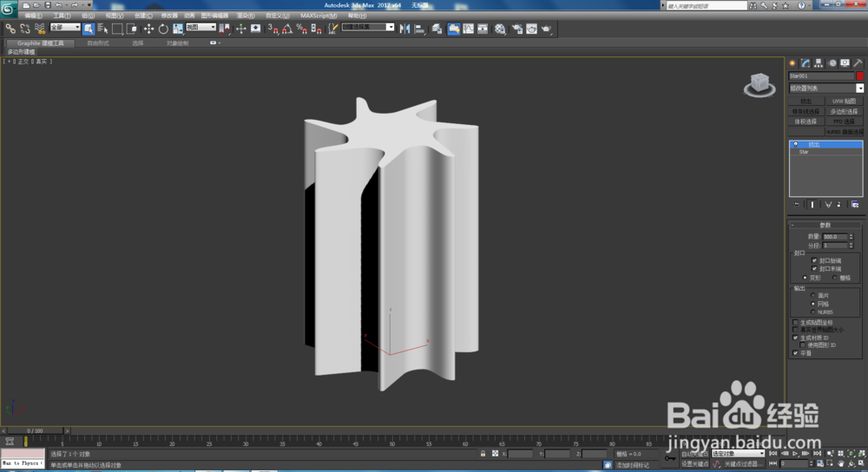Select the Scale tool
The height and width of the screenshot is (472, 868).
coord(178,29)
